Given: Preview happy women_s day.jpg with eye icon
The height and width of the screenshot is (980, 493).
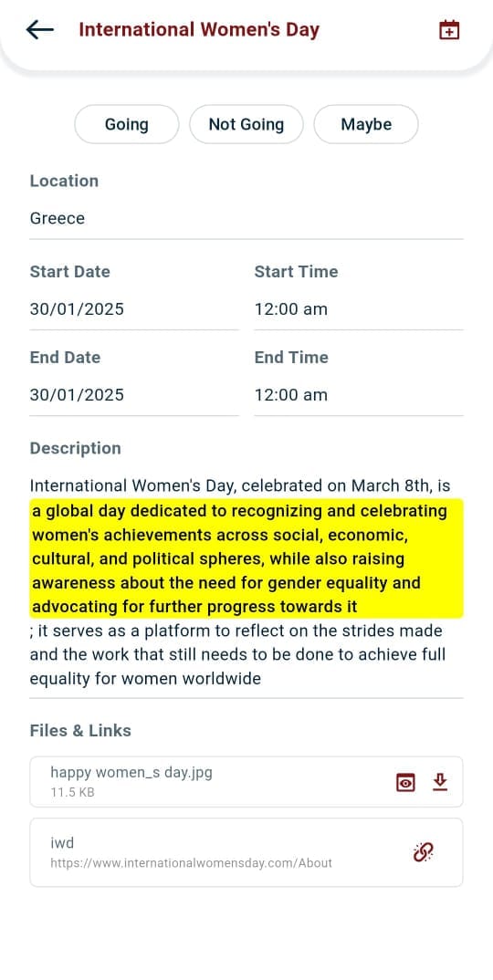Looking at the screenshot, I should click(x=405, y=783).
